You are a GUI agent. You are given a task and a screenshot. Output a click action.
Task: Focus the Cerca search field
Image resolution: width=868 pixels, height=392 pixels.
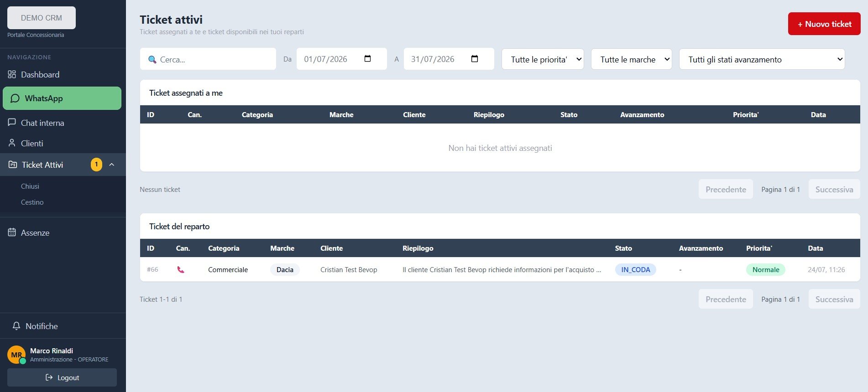[208, 59]
